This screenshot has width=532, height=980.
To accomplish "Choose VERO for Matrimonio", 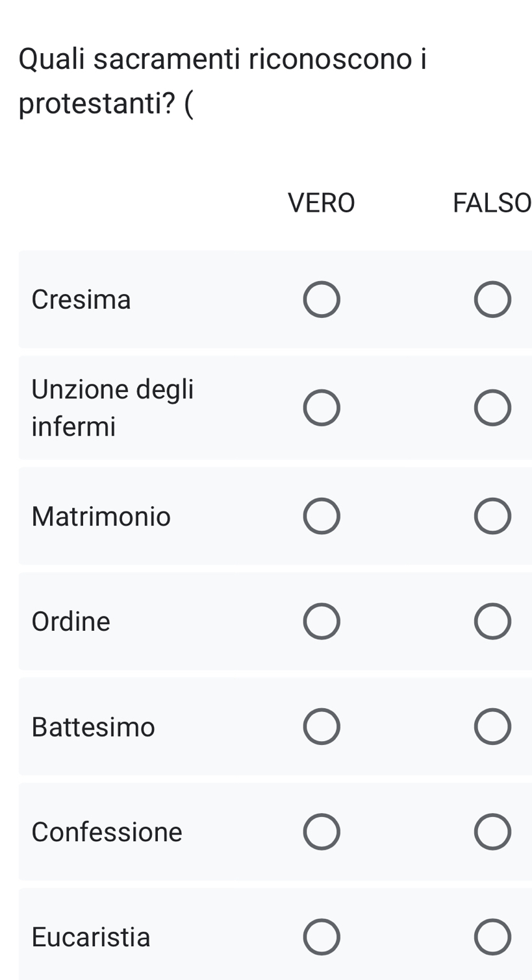I will 322,516.
